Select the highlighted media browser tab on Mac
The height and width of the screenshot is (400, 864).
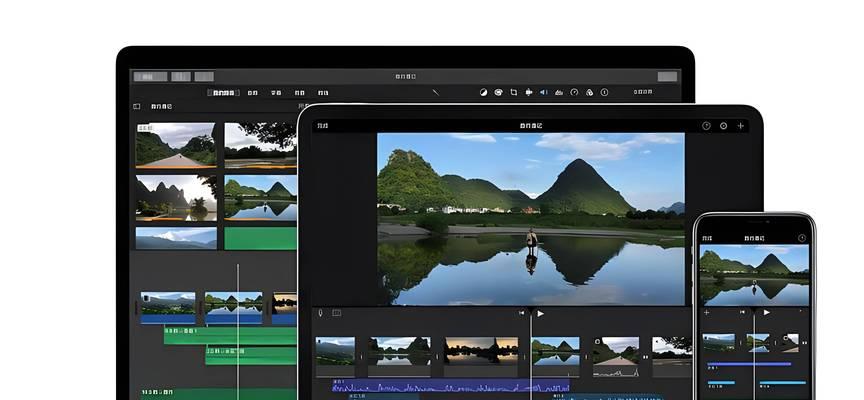223,93
